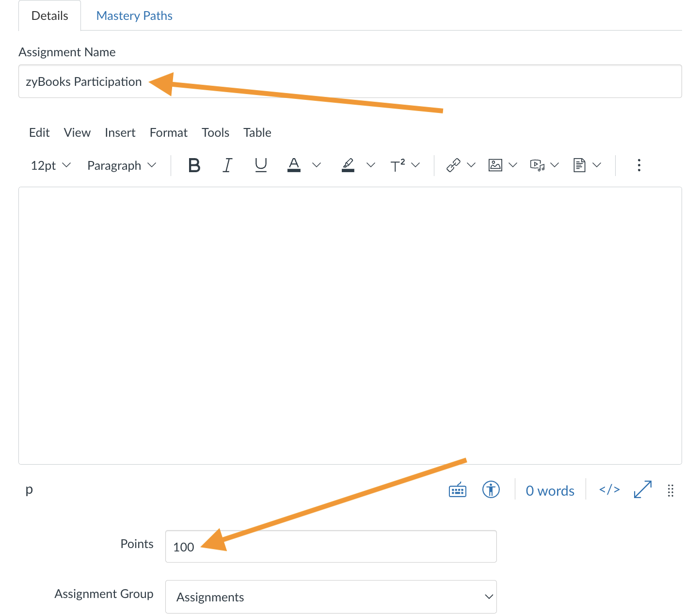This screenshot has height=614, width=700.
Task: Insert an image using the picture icon
Action: click(x=495, y=165)
